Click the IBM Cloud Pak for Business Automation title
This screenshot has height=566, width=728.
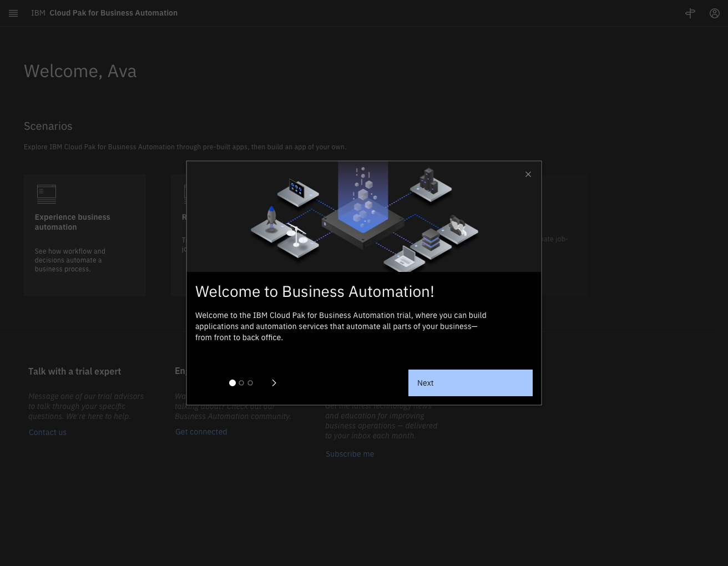104,13
